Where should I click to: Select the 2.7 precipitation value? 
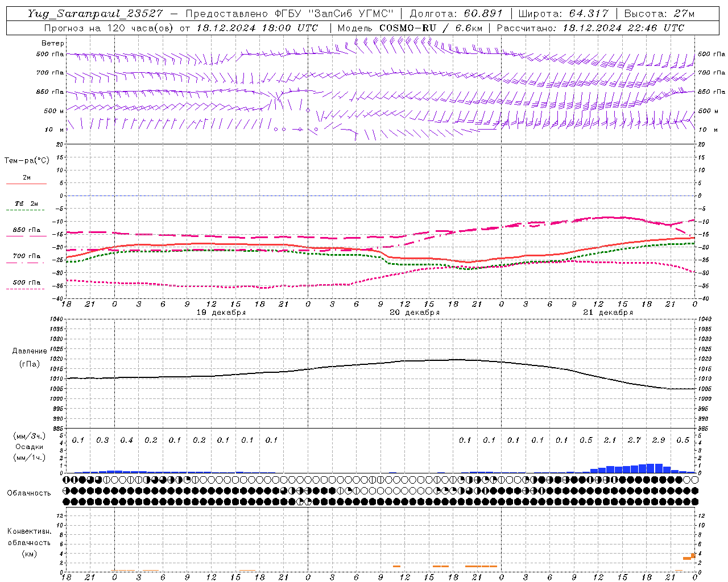(x=634, y=440)
